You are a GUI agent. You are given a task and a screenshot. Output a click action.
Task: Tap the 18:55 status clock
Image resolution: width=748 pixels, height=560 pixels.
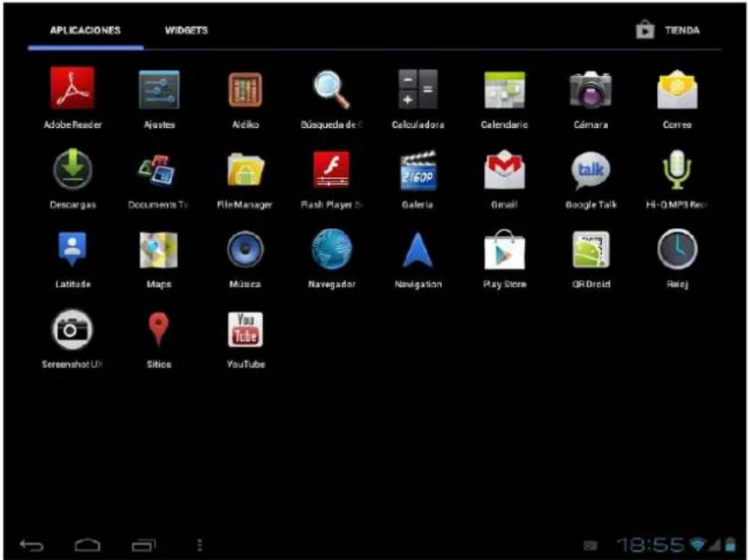click(x=650, y=544)
